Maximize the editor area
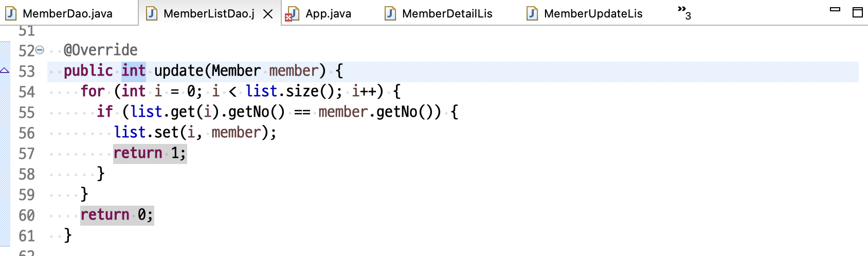Viewport: 868px width, 256px height. point(858,12)
